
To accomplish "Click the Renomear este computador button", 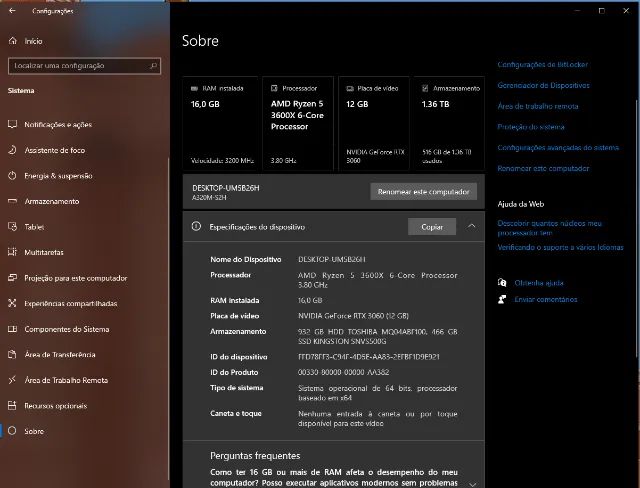I will [x=423, y=192].
